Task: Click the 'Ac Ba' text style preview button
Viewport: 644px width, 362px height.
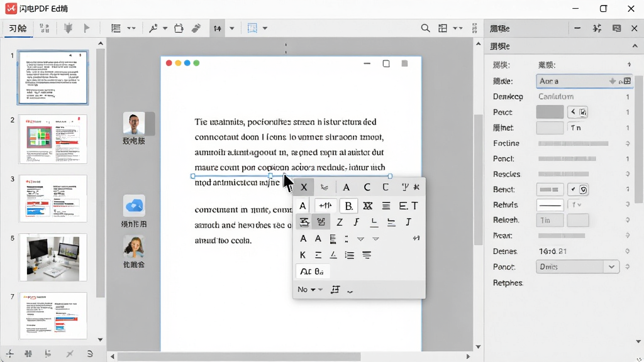Action: coord(312,271)
